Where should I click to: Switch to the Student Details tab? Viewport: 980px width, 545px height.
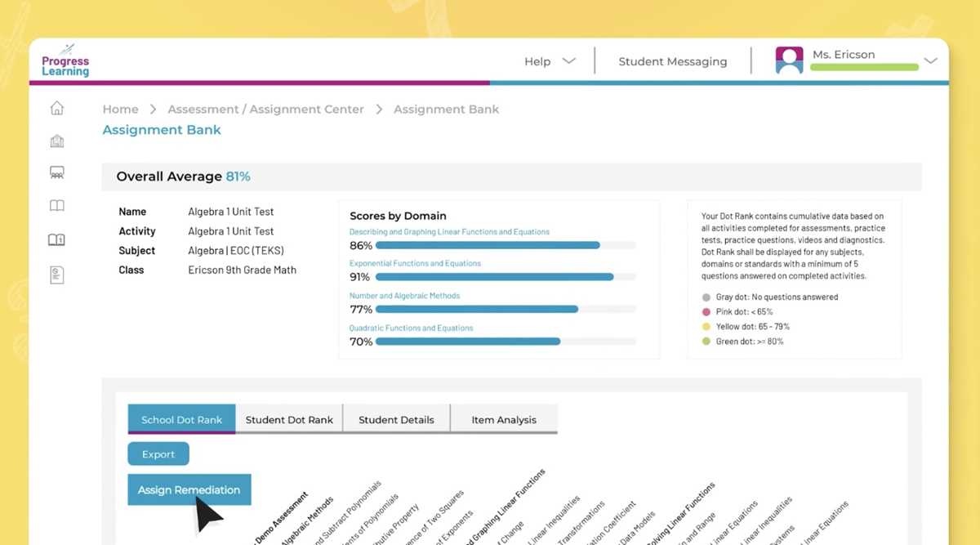[396, 419]
